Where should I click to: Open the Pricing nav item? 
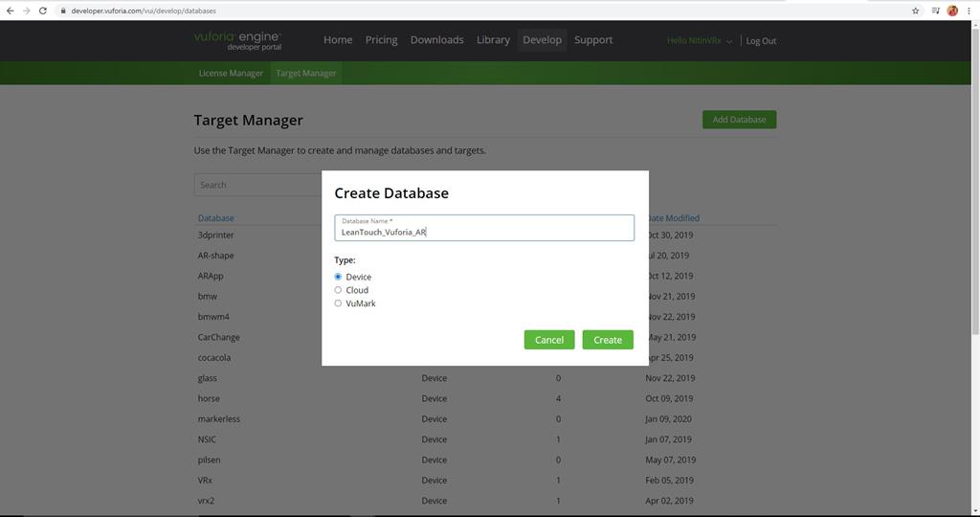381,40
